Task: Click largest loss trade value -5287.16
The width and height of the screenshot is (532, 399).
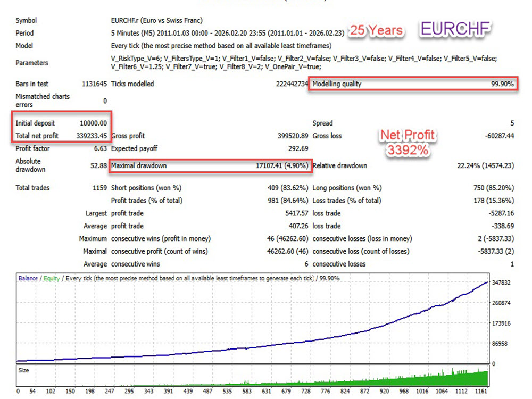Action: (501, 213)
